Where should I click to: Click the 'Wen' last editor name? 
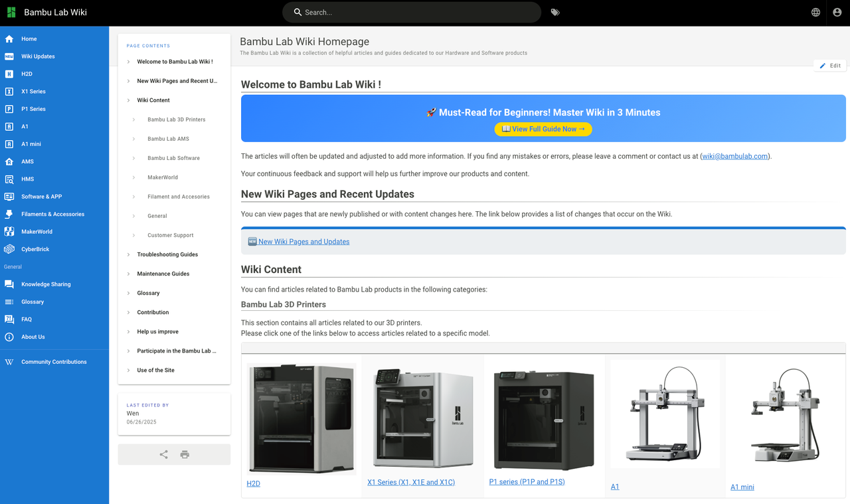pyautogui.click(x=133, y=413)
